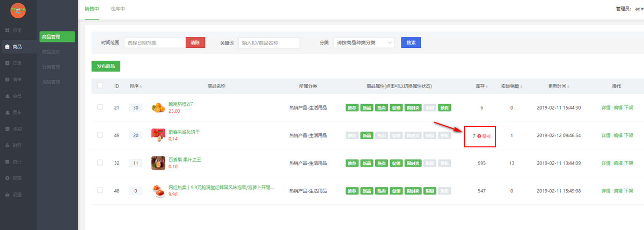Click the 权限 permissions sidebar icon
The width and height of the screenshot is (644, 230).
coord(8,178)
